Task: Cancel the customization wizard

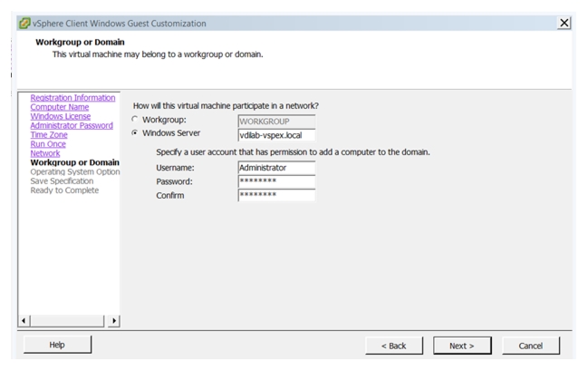Action: [531, 346]
